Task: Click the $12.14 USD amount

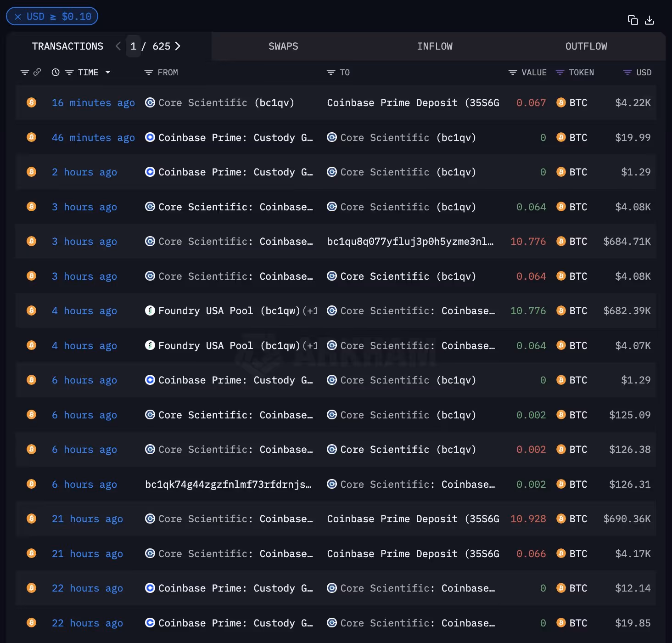Action: pyautogui.click(x=633, y=588)
